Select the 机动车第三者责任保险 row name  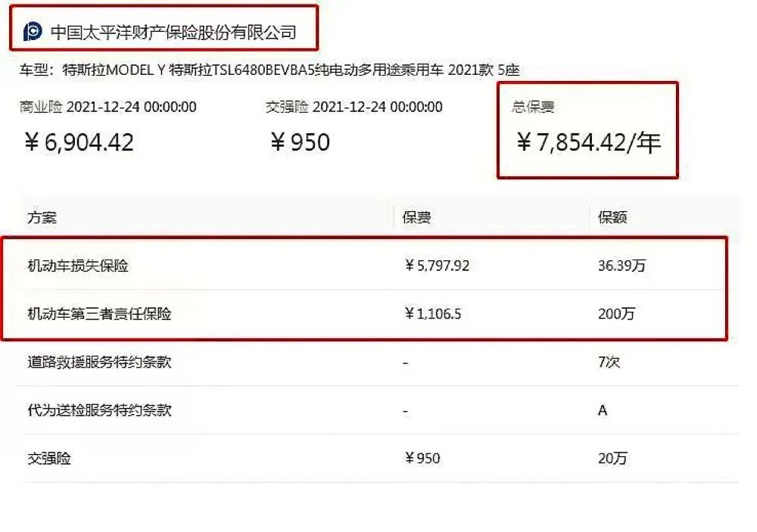pyautogui.click(x=99, y=314)
